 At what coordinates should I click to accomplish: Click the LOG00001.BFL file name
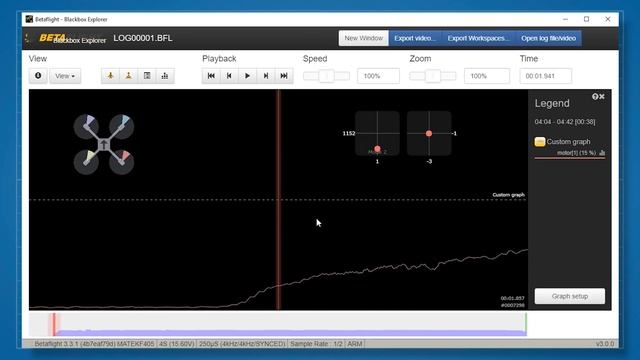pos(143,38)
